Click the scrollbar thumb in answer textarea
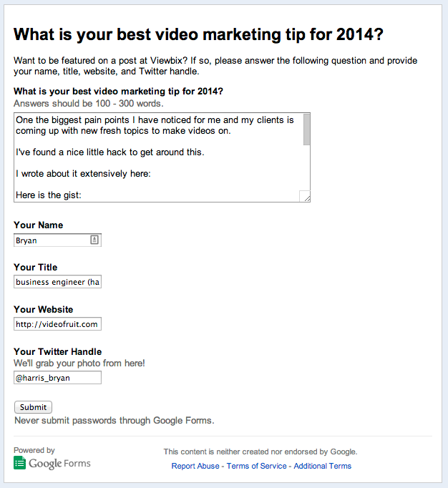 (x=306, y=130)
